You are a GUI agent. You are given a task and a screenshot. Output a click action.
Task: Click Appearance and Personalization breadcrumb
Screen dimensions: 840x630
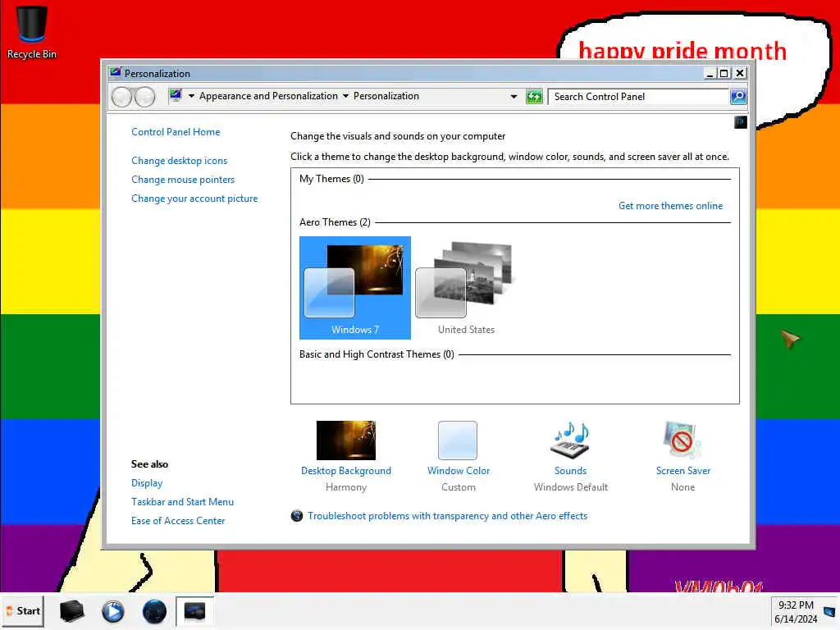point(268,96)
